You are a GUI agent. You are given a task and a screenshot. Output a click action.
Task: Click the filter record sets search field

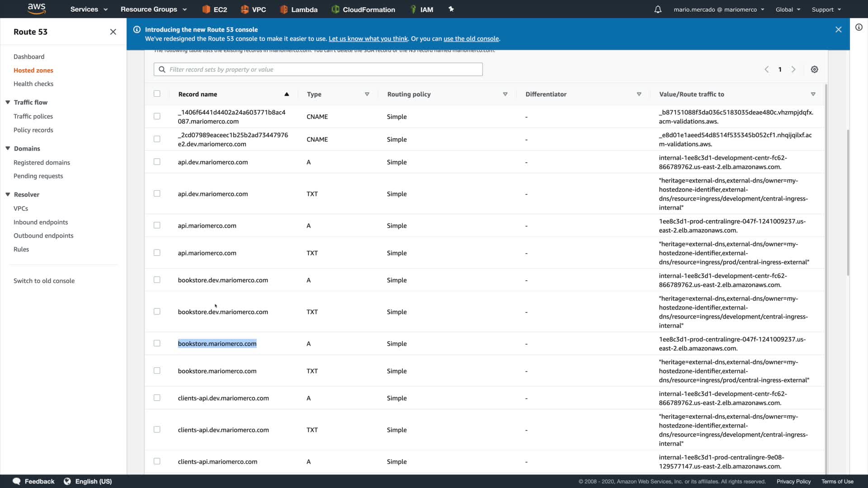click(x=318, y=70)
